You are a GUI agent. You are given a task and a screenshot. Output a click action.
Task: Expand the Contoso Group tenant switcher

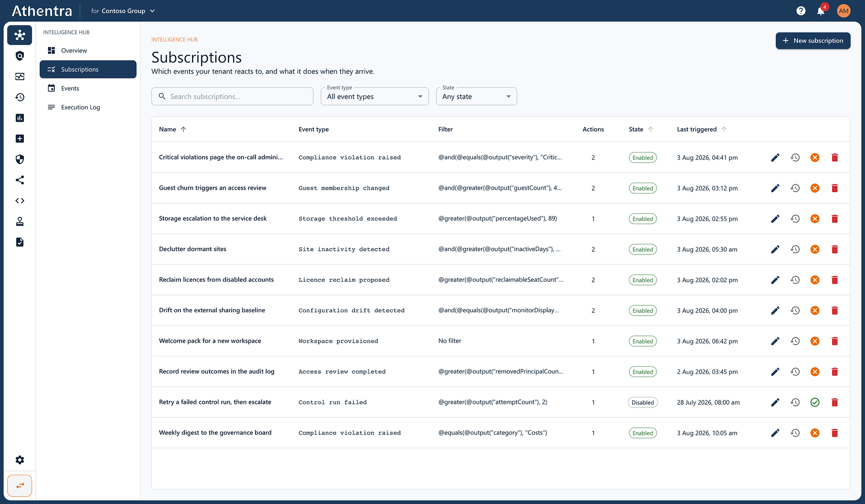click(x=123, y=11)
